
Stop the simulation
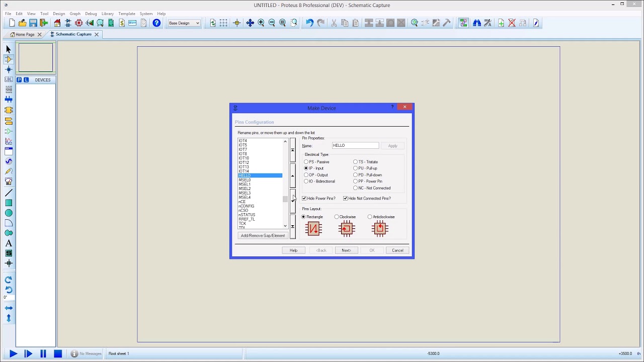58,354
